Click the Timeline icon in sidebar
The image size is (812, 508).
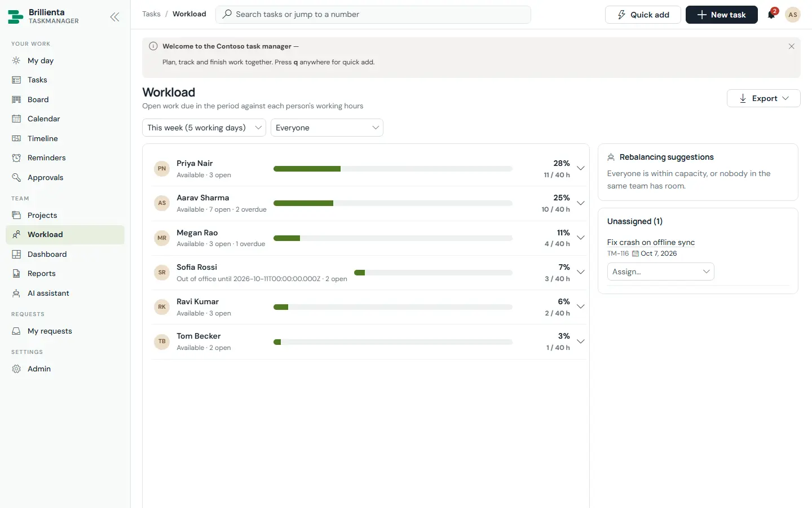tap(16, 138)
